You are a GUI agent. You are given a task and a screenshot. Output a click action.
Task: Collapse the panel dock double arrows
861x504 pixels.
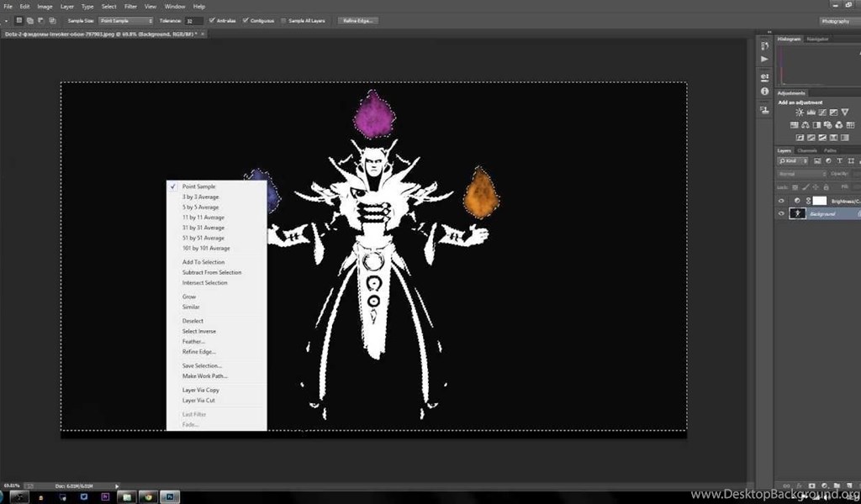[x=769, y=33]
